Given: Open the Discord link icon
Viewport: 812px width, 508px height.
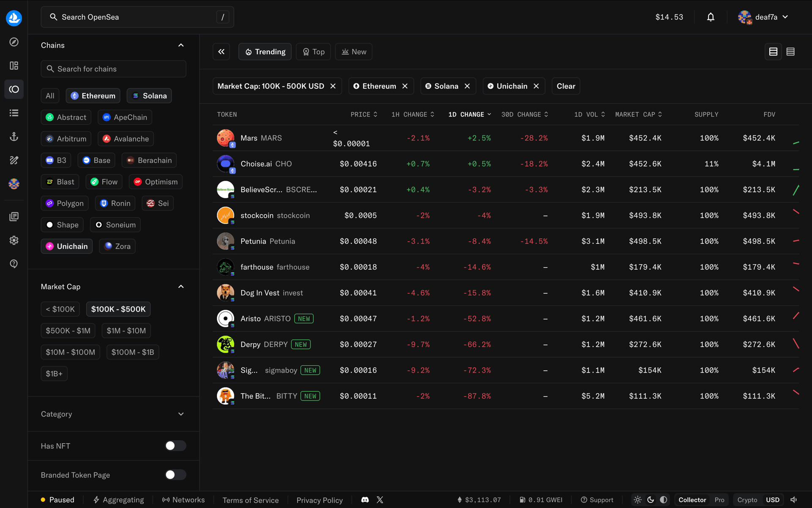Looking at the screenshot, I should 365,500.
